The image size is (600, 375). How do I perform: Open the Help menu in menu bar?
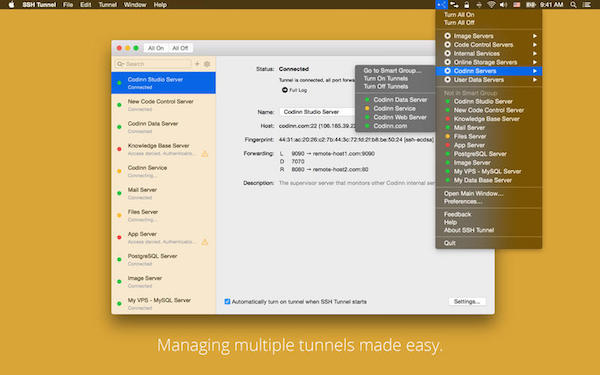(160, 5)
